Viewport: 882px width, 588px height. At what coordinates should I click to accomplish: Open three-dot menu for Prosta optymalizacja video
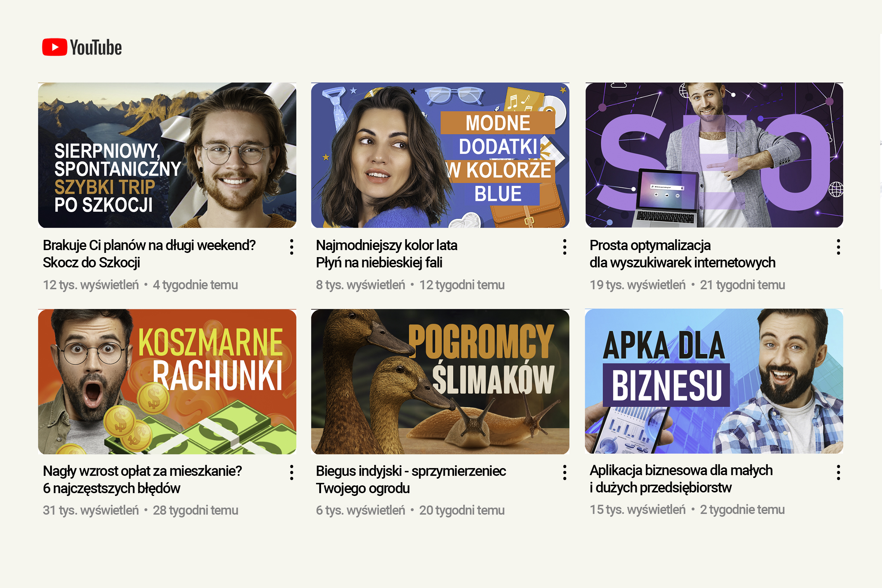point(838,247)
